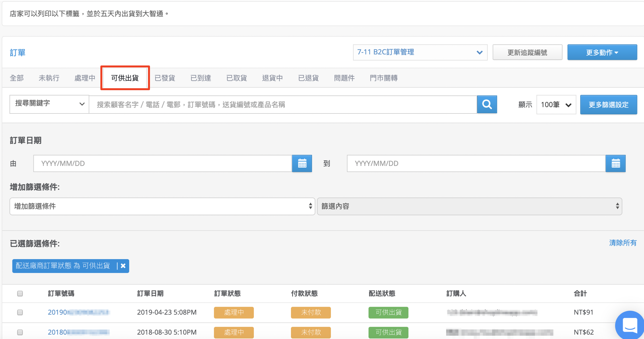Switch to the 已到達 tab
Image resolution: width=644 pixels, height=339 pixels.
(201, 78)
